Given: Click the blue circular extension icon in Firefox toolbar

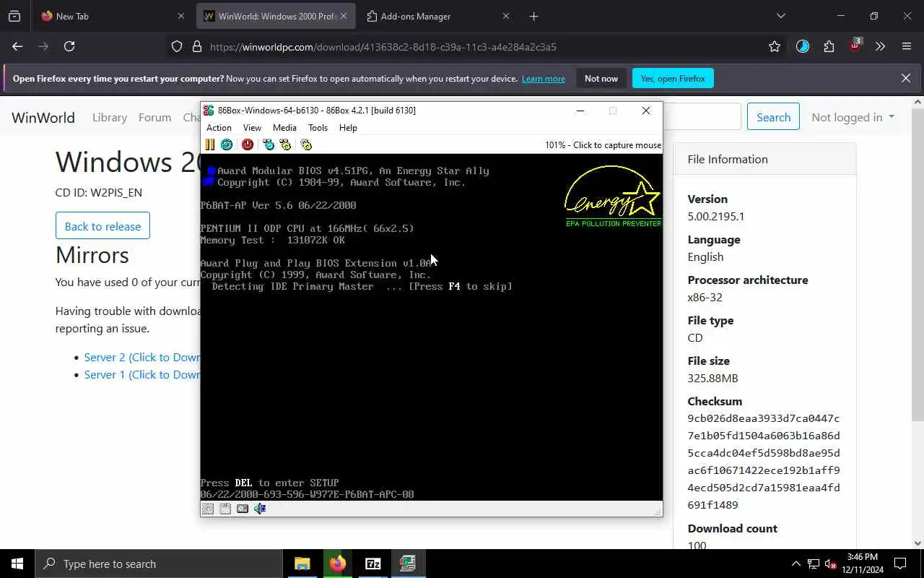Looking at the screenshot, I should (x=803, y=46).
